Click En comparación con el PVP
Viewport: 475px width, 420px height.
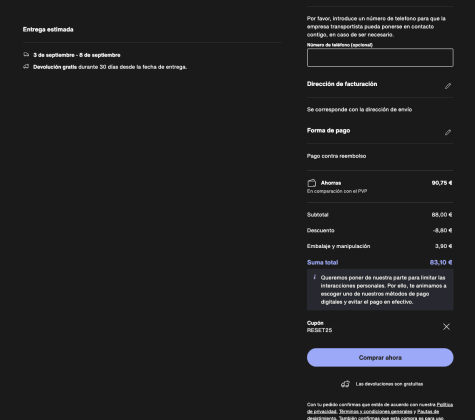click(337, 191)
